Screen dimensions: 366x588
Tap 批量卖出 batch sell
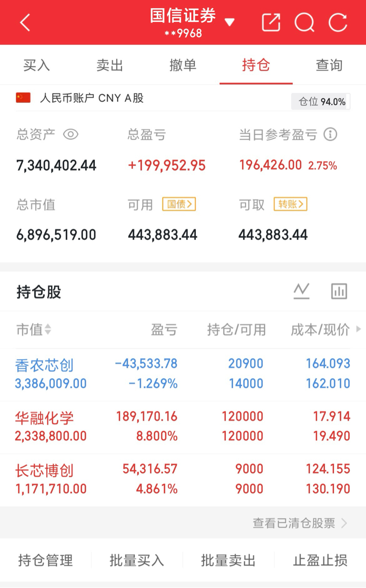[x=229, y=560]
